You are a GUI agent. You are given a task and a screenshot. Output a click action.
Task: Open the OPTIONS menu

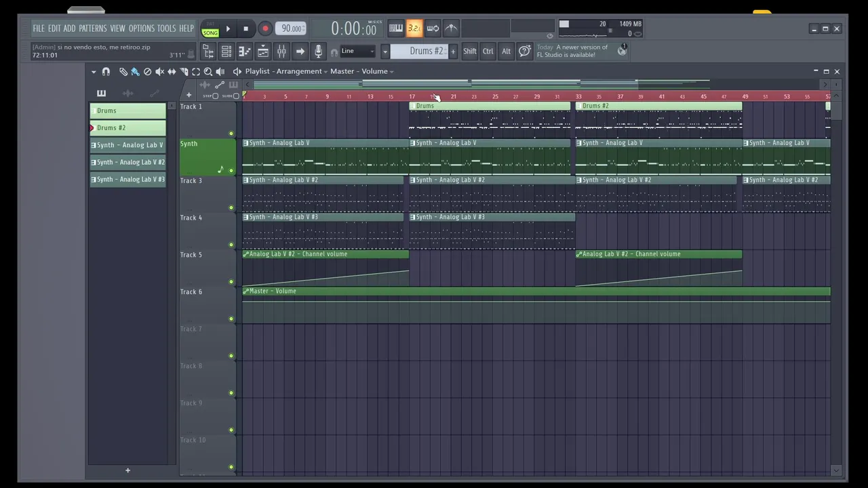pyautogui.click(x=142, y=28)
